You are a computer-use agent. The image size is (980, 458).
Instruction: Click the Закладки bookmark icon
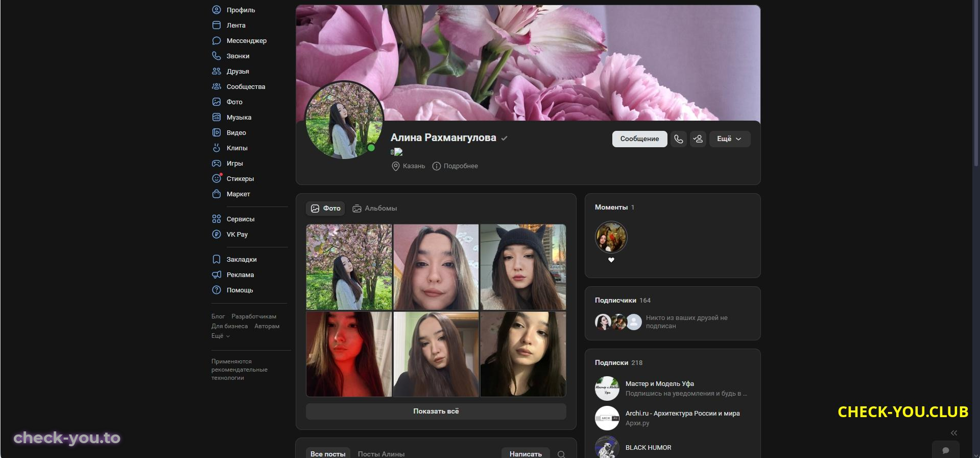point(217,259)
